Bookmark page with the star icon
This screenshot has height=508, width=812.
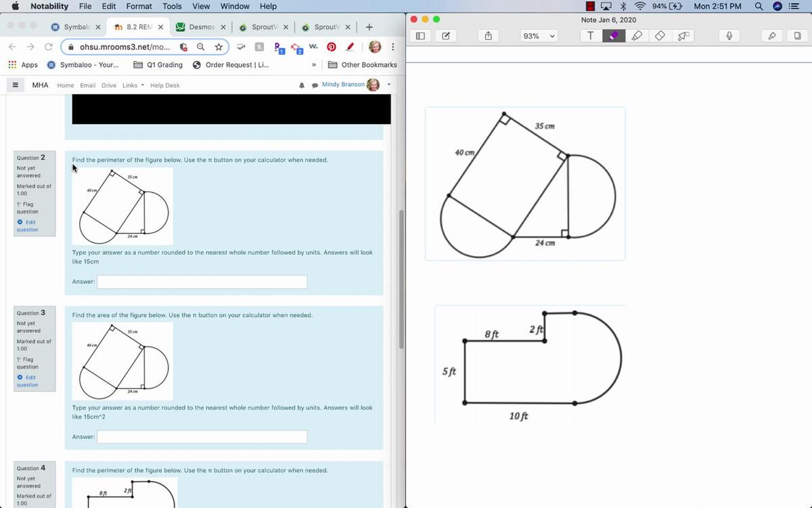[219, 47]
